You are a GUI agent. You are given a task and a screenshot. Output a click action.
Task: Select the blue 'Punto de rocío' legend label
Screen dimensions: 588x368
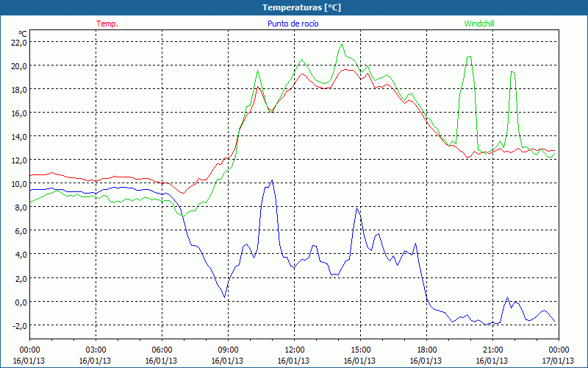(293, 24)
